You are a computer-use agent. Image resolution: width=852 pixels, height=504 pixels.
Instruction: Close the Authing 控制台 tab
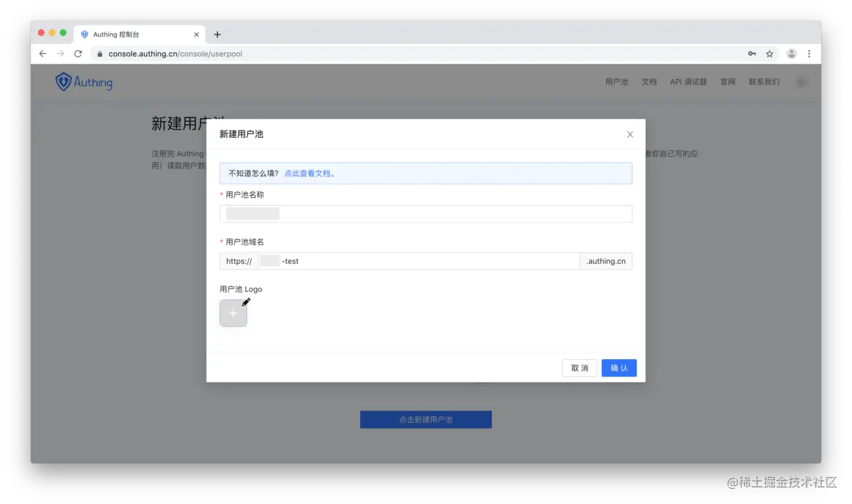[197, 34]
